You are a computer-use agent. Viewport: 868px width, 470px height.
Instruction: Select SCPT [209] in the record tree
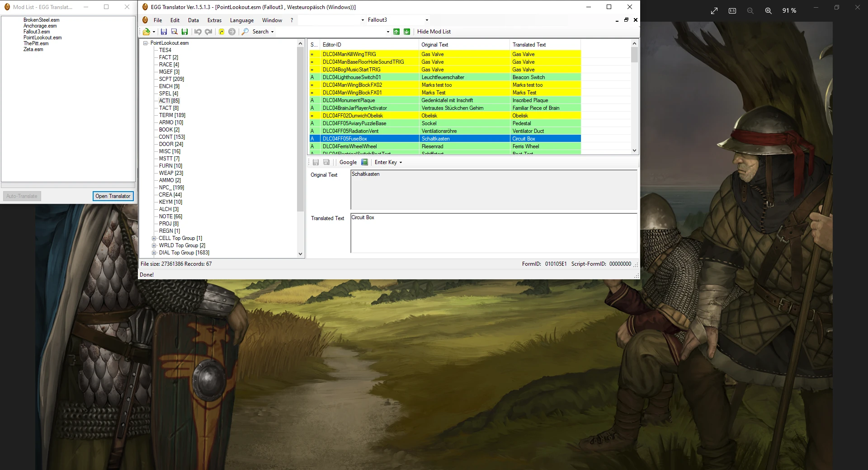click(x=171, y=79)
